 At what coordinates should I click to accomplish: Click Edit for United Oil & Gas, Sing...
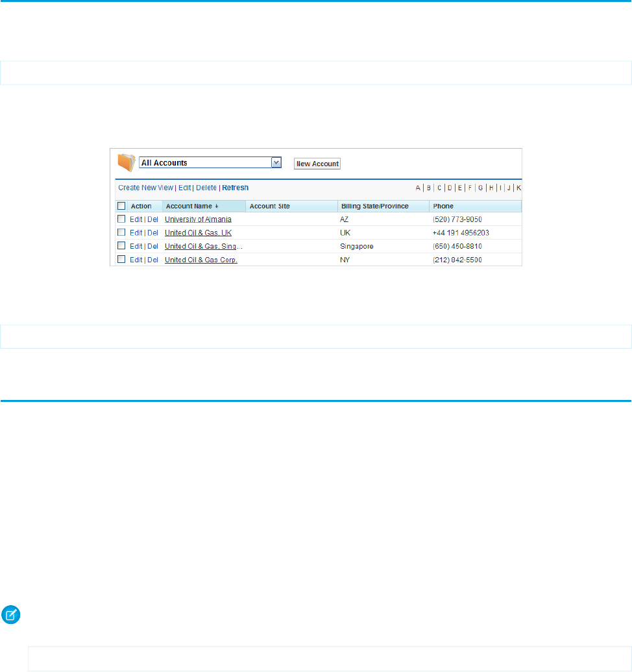point(136,247)
